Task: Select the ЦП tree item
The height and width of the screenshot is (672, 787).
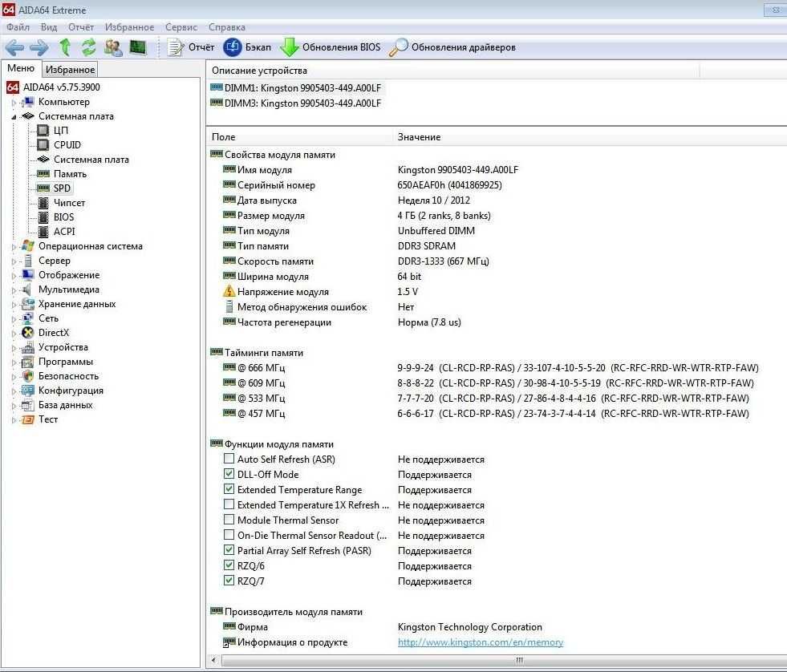Action: tap(61, 131)
